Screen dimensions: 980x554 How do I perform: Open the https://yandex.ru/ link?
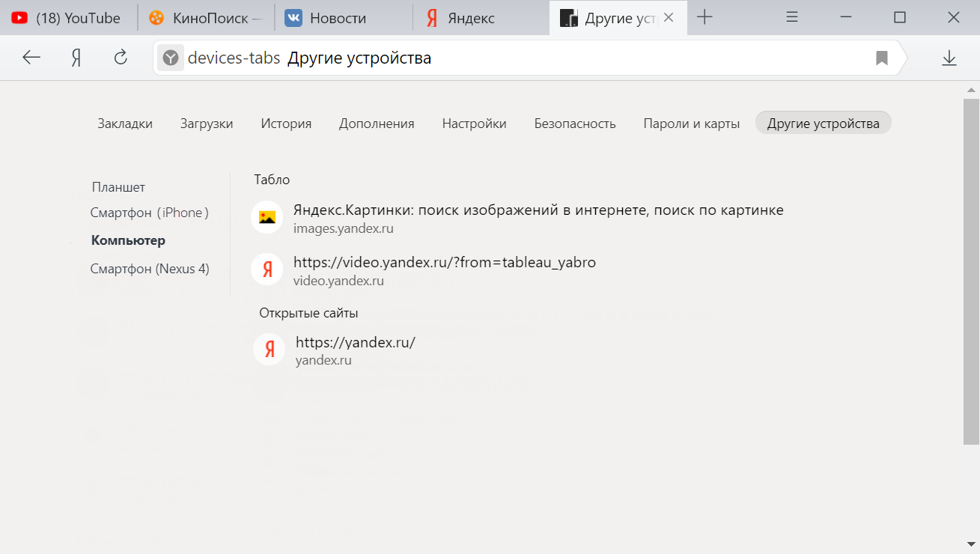pos(356,342)
